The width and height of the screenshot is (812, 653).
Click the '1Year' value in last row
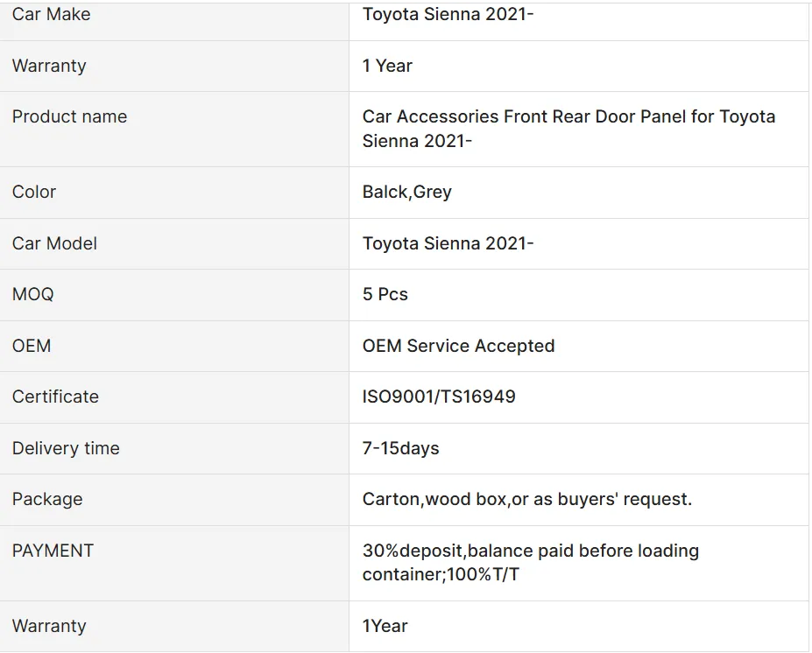(385, 626)
